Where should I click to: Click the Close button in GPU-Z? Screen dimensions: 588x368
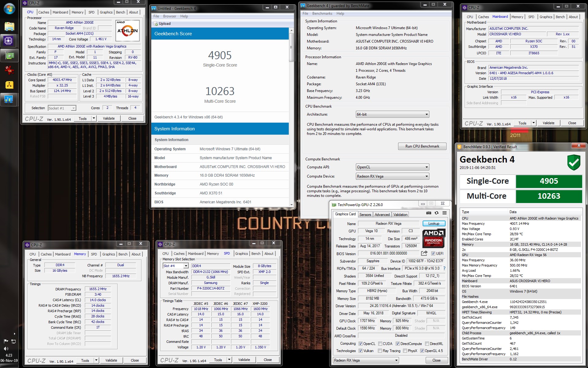pos(436,360)
